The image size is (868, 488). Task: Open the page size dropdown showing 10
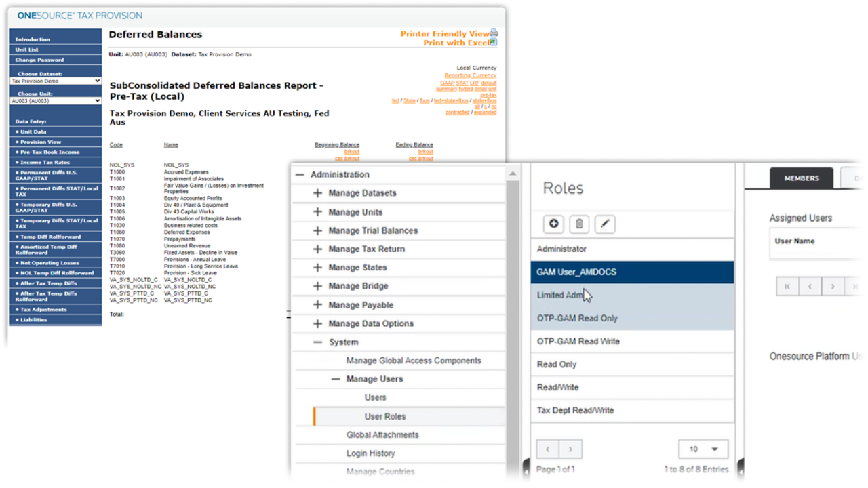[703, 449]
